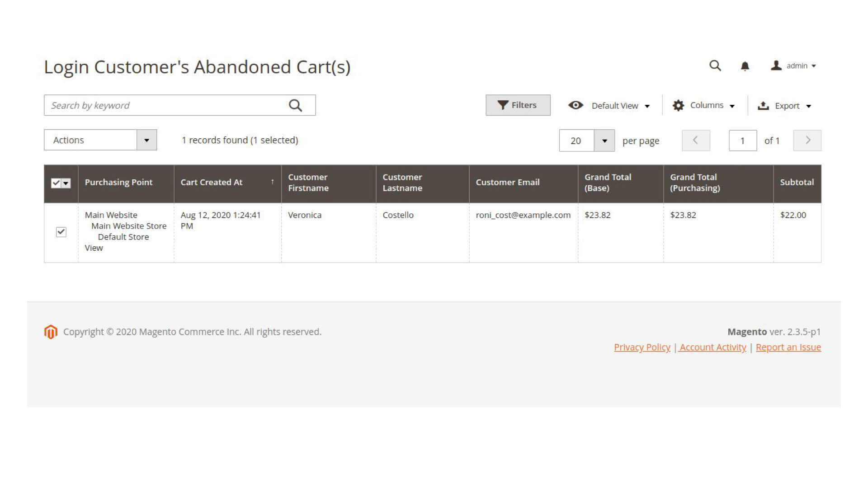Click the admin user avatar icon
This screenshot has height=488, width=868.
tap(776, 66)
